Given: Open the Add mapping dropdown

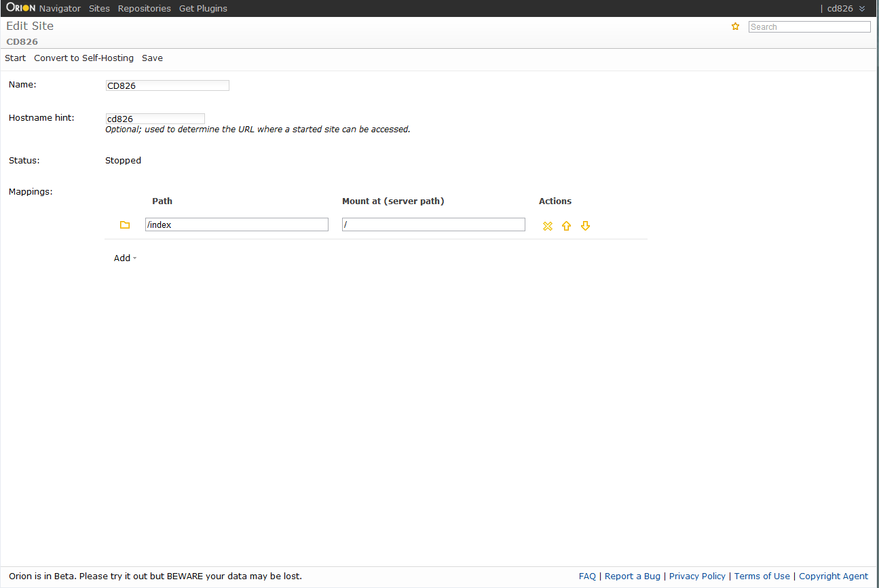Looking at the screenshot, I should [x=125, y=258].
